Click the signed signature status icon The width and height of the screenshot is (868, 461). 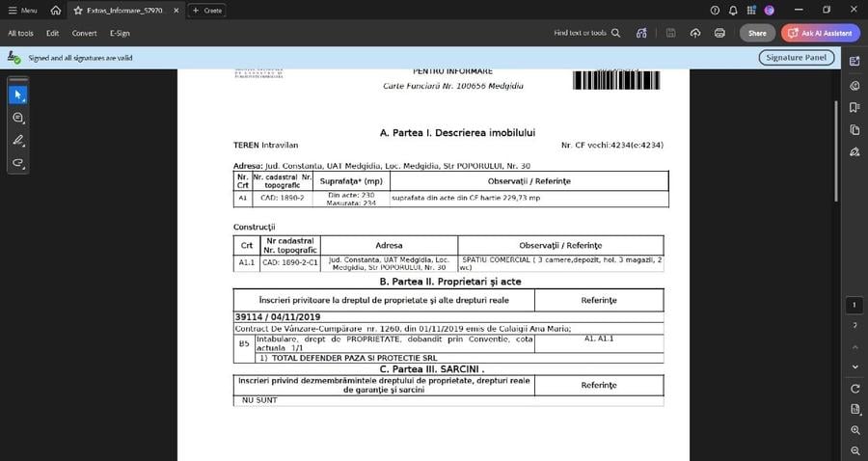click(14, 57)
